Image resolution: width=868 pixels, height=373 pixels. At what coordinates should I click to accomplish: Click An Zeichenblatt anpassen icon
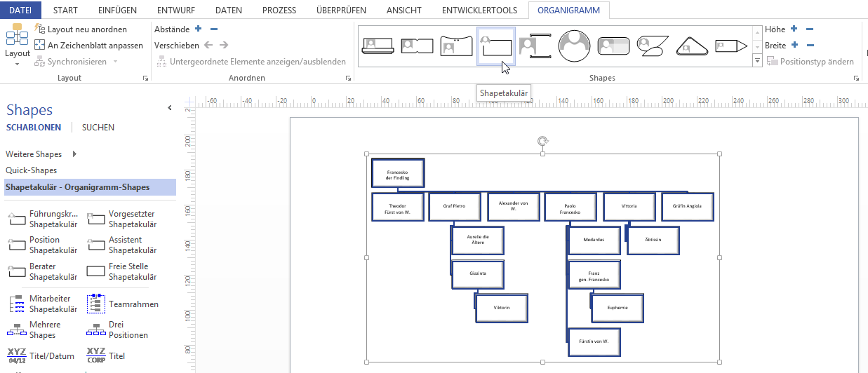point(40,46)
